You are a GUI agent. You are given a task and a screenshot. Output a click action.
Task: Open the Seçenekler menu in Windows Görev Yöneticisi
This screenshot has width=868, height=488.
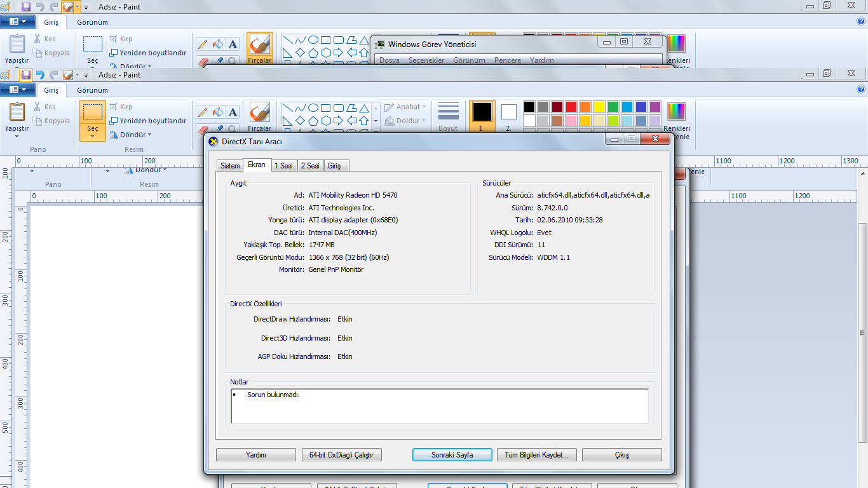[426, 60]
